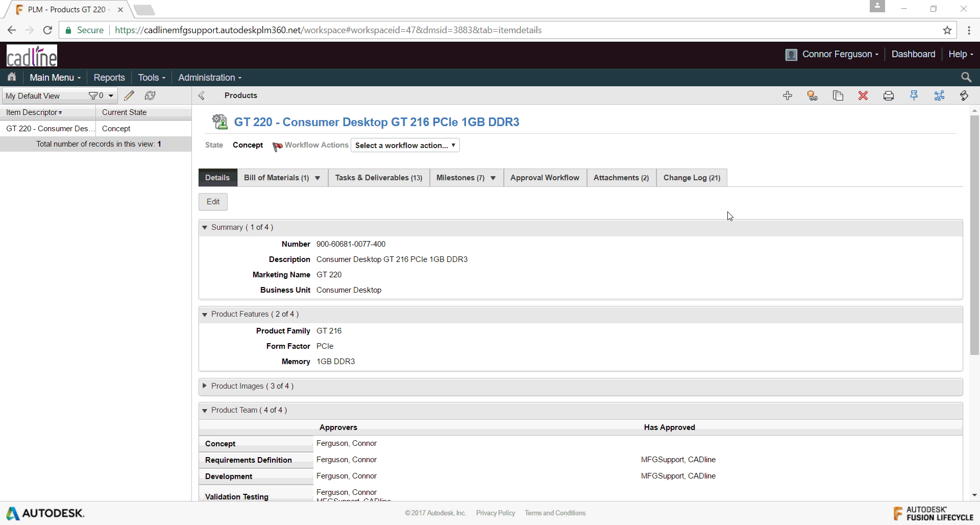Viewport: 980px width, 525px height.
Task: Click the plus icon to create an item
Action: 788,96
